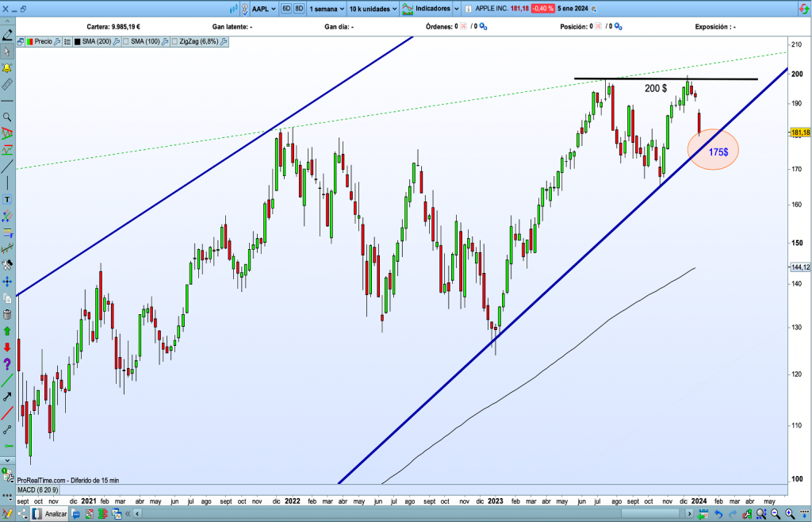Toggle the SMA (200) checkbox
This screenshot has height=522, width=812.
point(77,41)
